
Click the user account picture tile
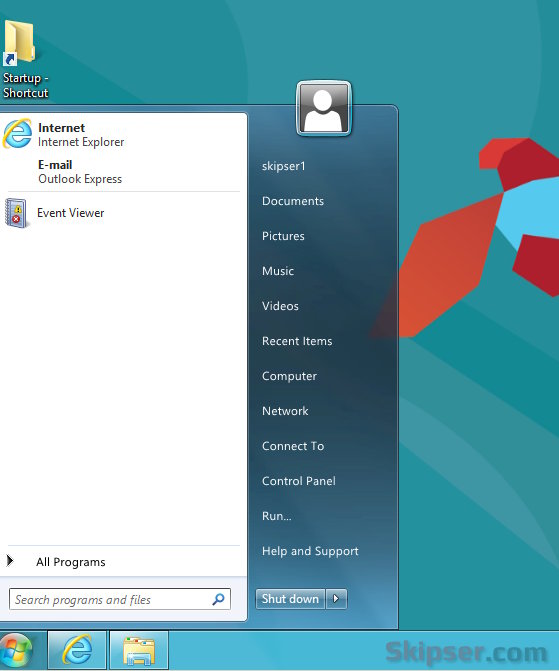tap(324, 108)
